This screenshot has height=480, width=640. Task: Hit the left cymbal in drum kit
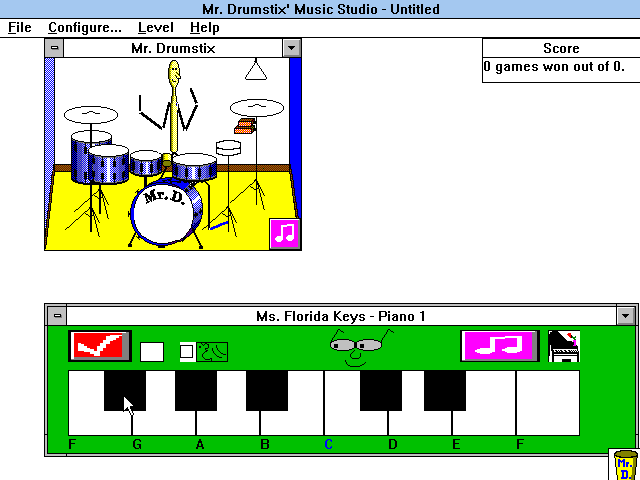pyautogui.click(x=91, y=114)
